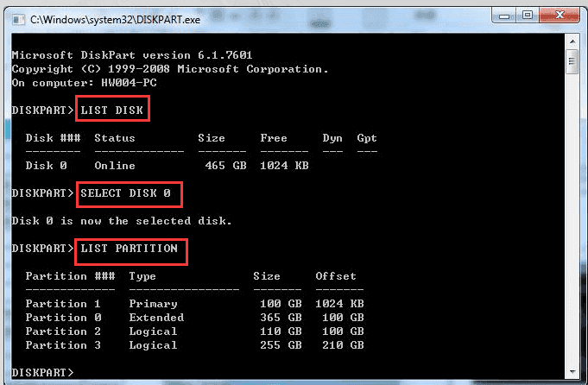Click the 'Disk 0' row label
588x385 pixels.
[x=46, y=166]
